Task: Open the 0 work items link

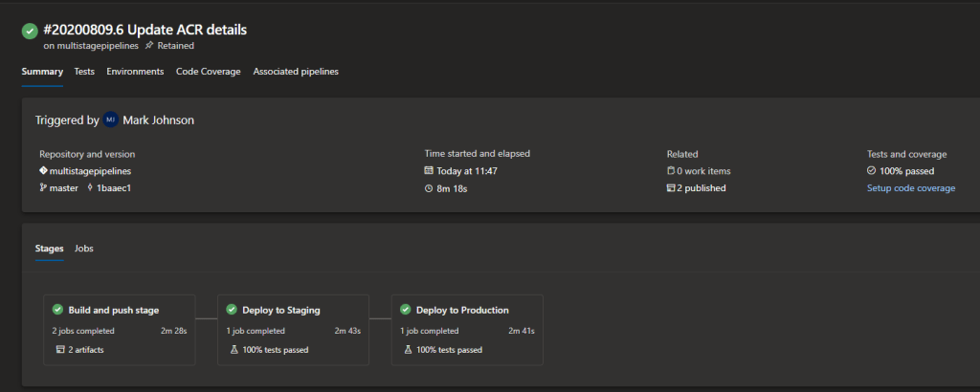Action: point(704,171)
